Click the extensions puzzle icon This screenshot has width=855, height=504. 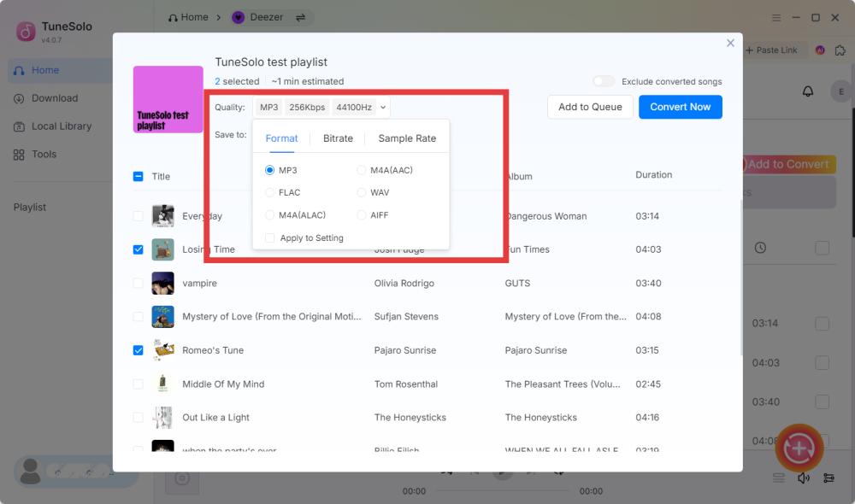click(x=840, y=50)
